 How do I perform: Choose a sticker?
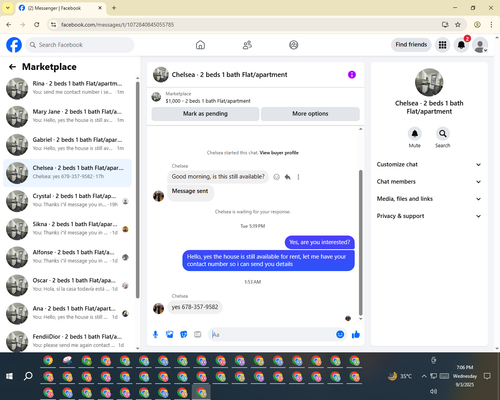point(184,334)
